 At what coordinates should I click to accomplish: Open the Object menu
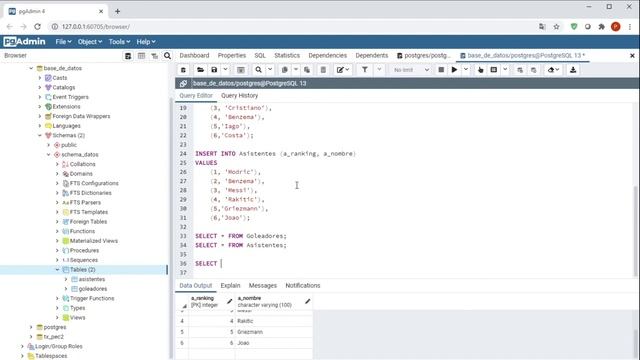tap(90, 42)
